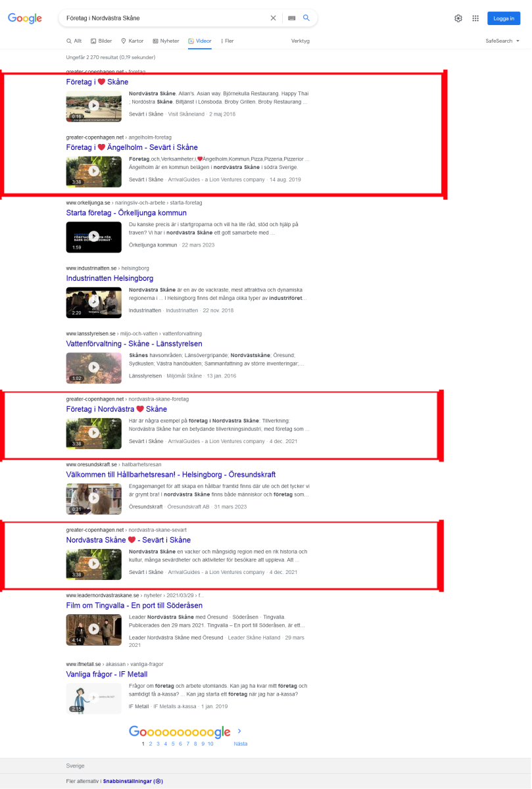This screenshot has height=789, width=532.
Task: Click the www.leadernordvastraskane.se breadcrumb URL
Action: pyautogui.click(x=103, y=595)
